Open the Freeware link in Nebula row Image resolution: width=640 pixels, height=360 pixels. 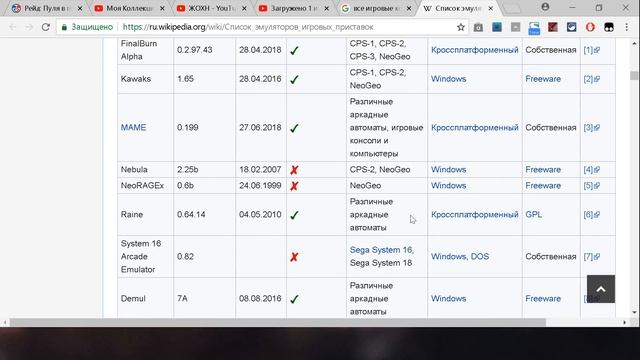pyautogui.click(x=543, y=169)
